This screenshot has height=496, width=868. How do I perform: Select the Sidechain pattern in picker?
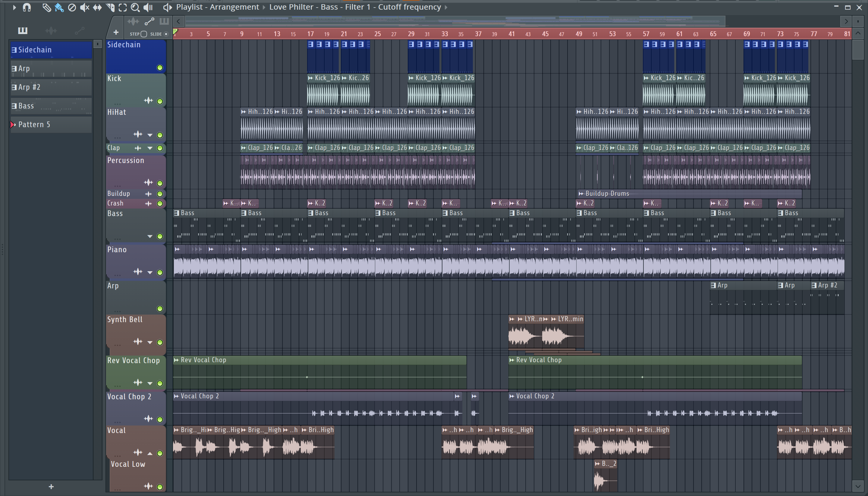coord(51,50)
